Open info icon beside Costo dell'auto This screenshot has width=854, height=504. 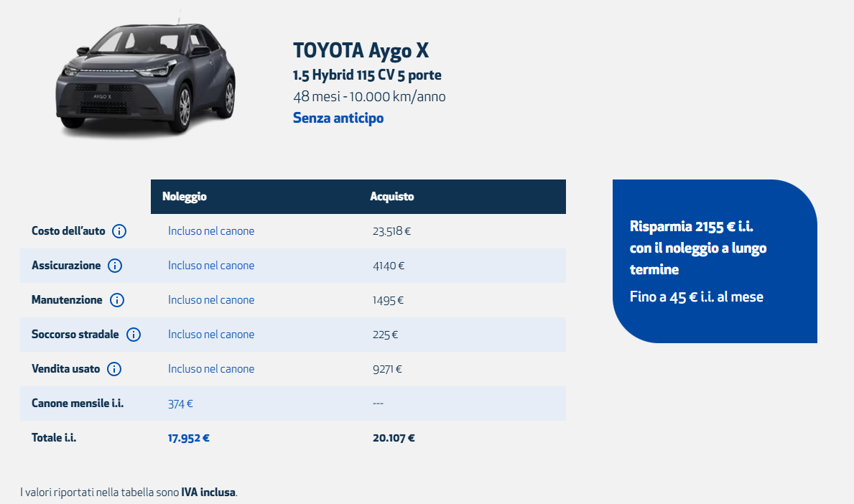(x=119, y=231)
